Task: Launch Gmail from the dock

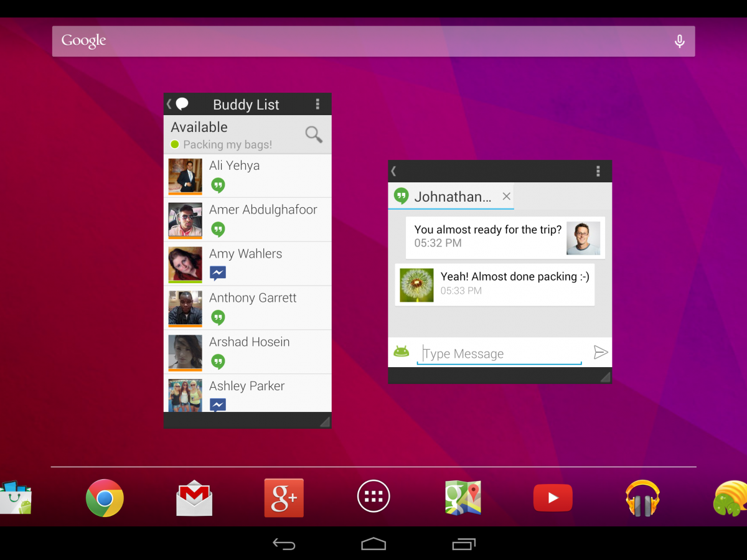Action: pos(194,498)
